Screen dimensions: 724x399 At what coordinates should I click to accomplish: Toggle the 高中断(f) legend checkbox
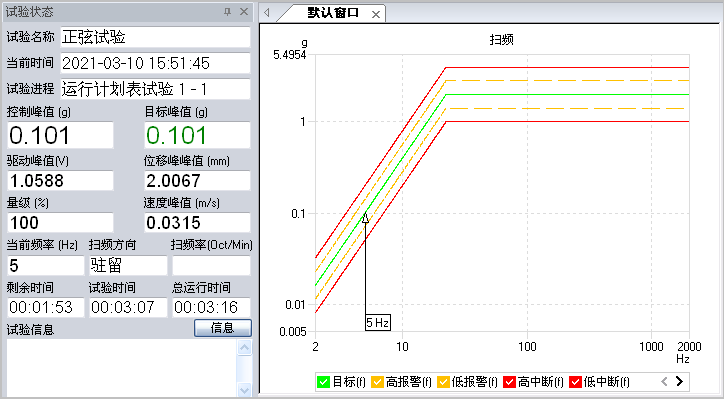(x=509, y=382)
